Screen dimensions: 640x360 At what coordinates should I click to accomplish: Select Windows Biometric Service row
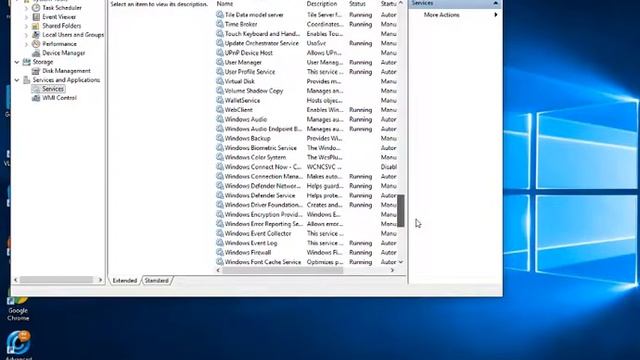coord(306,148)
